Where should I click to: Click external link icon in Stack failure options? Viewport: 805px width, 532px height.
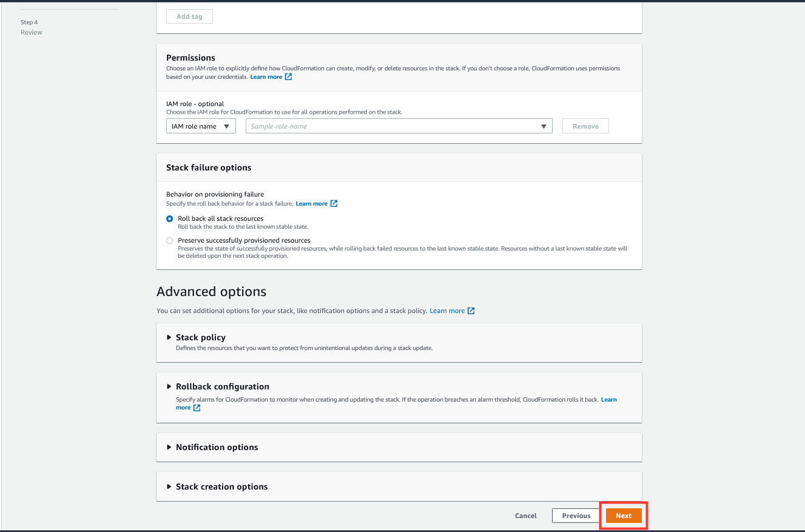(334, 204)
